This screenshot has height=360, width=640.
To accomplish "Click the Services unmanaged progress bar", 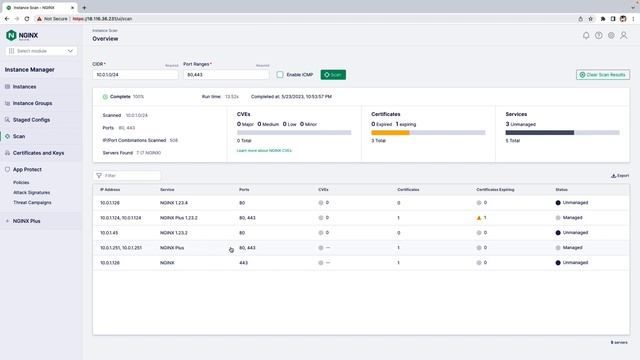I will pyautogui.click(x=562, y=133).
